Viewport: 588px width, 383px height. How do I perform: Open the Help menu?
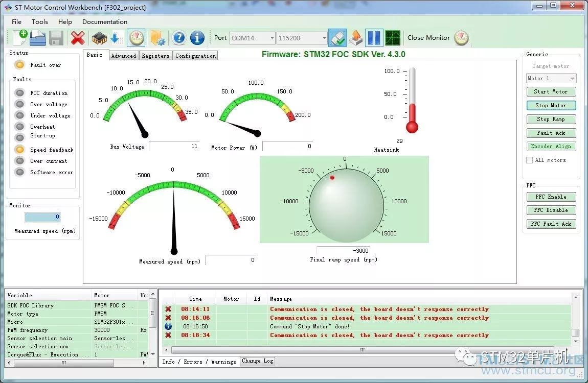(x=65, y=22)
